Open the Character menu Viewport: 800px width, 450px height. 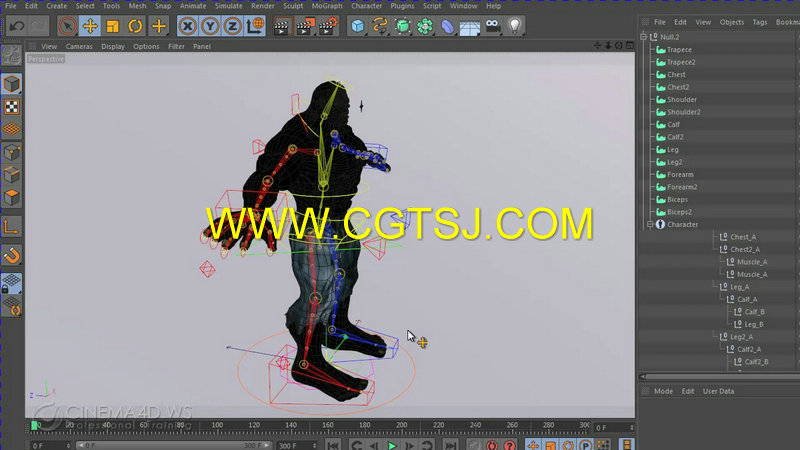pyautogui.click(x=366, y=6)
